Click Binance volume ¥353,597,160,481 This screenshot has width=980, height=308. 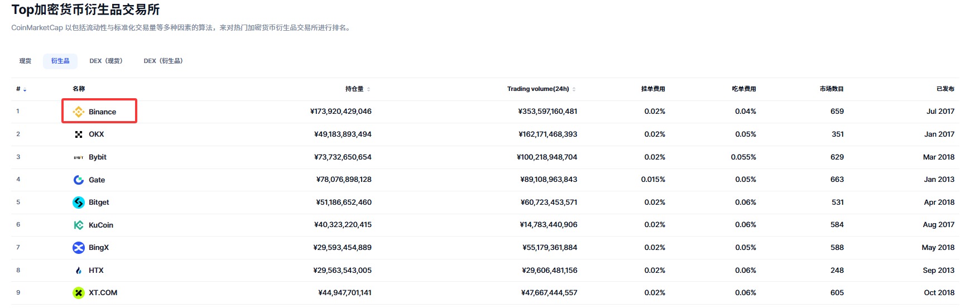(x=547, y=112)
